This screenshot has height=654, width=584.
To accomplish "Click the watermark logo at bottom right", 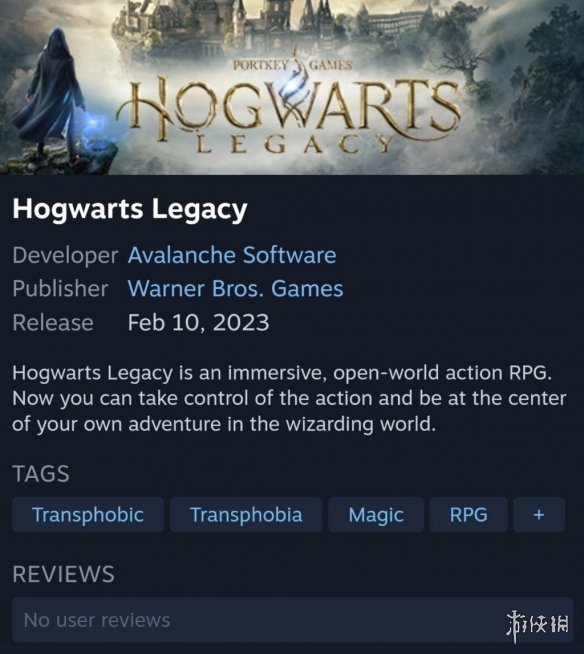I will tap(537, 624).
